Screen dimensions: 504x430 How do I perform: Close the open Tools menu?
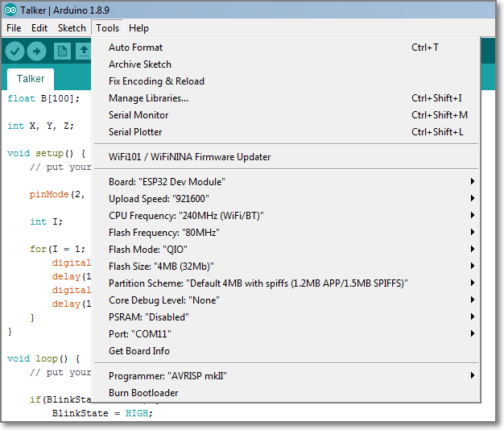107,28
